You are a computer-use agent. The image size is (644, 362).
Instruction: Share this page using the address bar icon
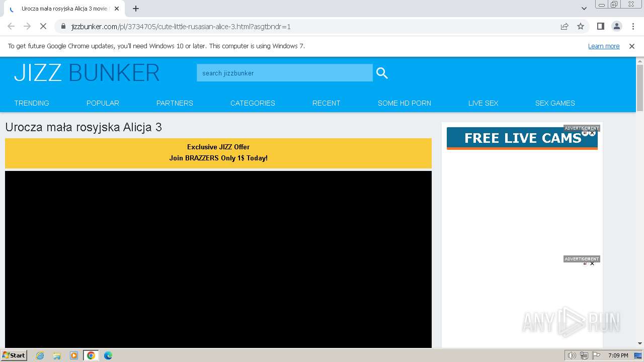tap(565, 26)
